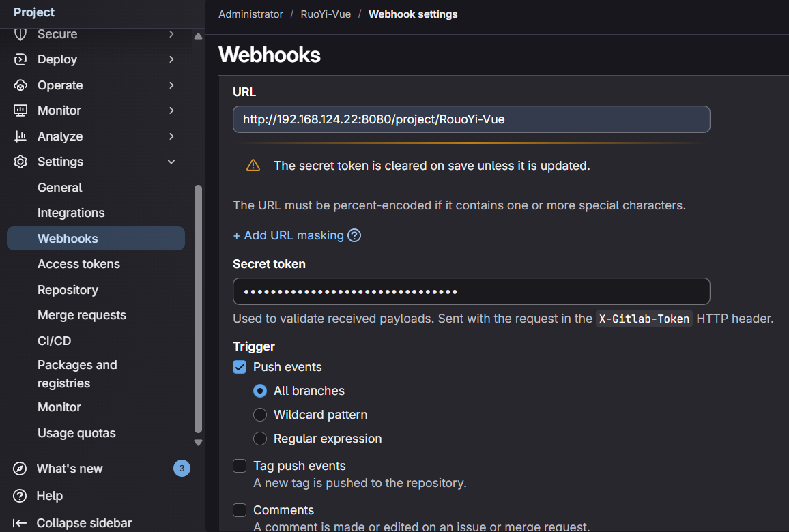Click the Push events label text

tap(287, 367)
